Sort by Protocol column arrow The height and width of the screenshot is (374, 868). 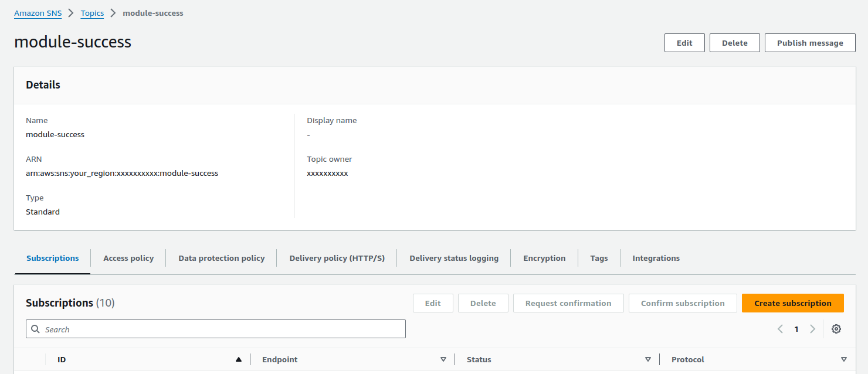click(x=843, y=359)
